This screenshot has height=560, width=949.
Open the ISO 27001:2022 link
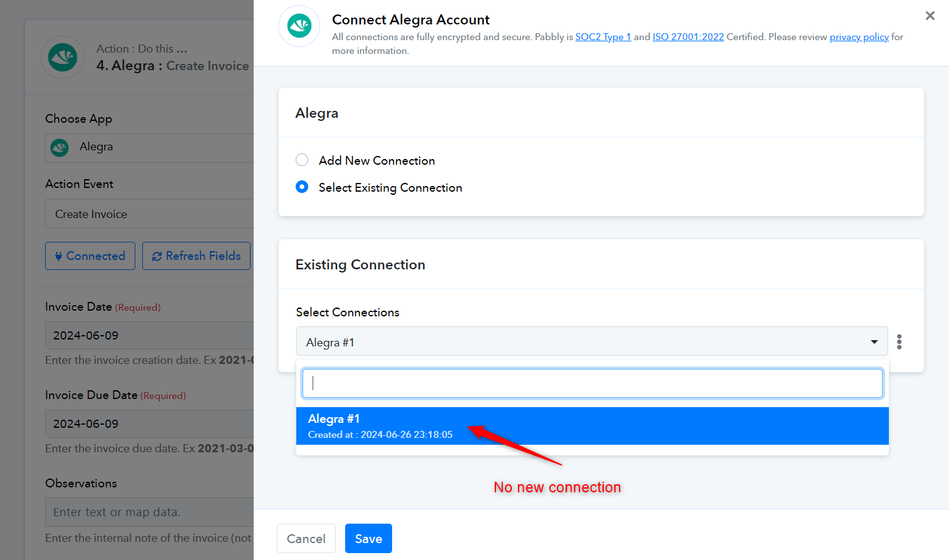pyautogui.click(x=688, y=37)
